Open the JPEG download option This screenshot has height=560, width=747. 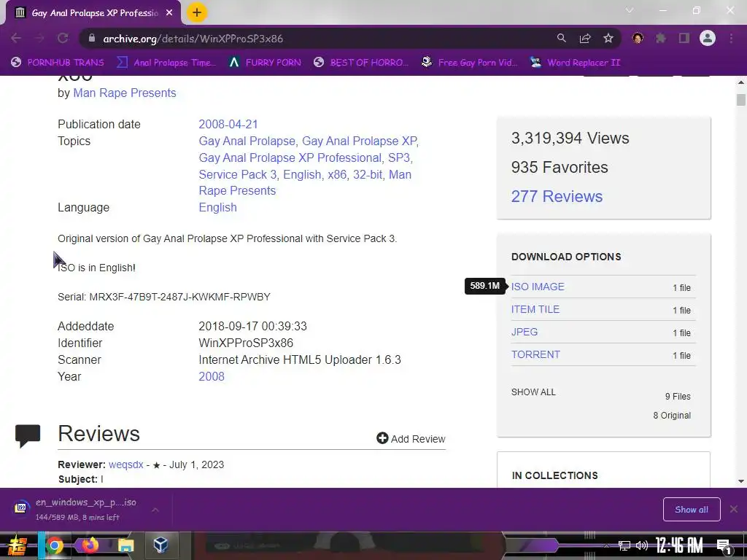[x=524, y=332]
